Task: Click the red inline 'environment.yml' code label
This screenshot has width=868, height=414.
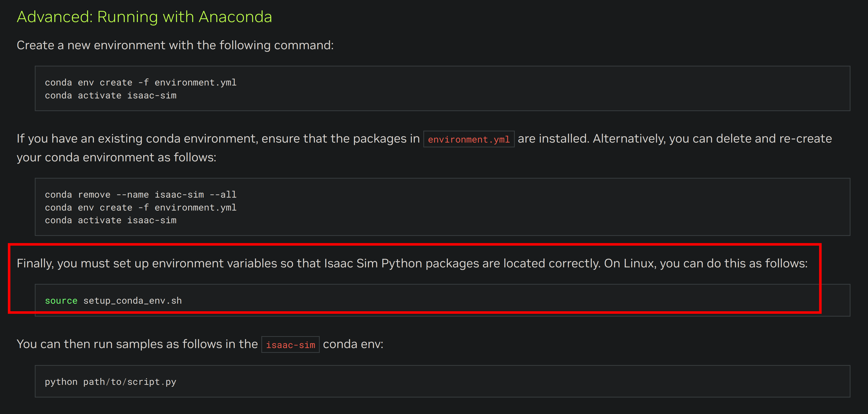Action: tap(468, 139)
